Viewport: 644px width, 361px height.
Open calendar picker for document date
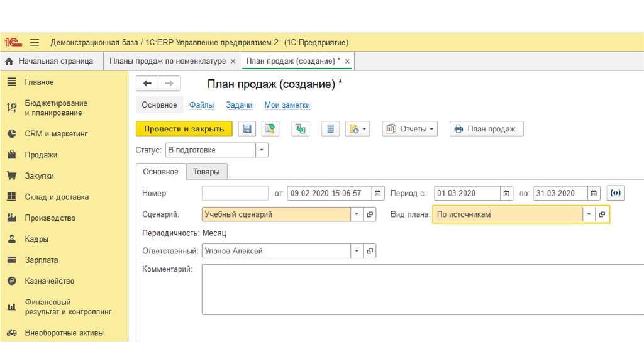(x=377, y=193)
